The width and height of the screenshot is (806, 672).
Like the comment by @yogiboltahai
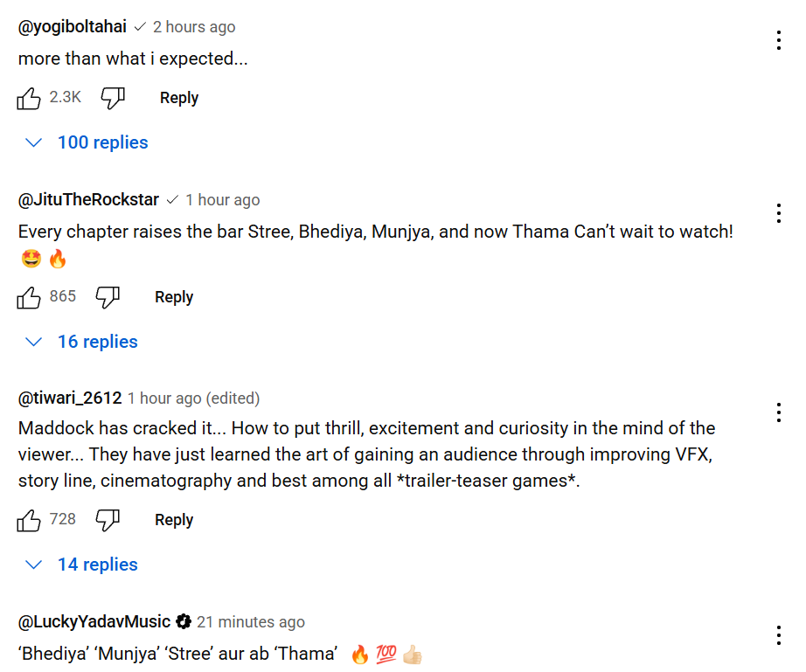[x=29, y=98]
